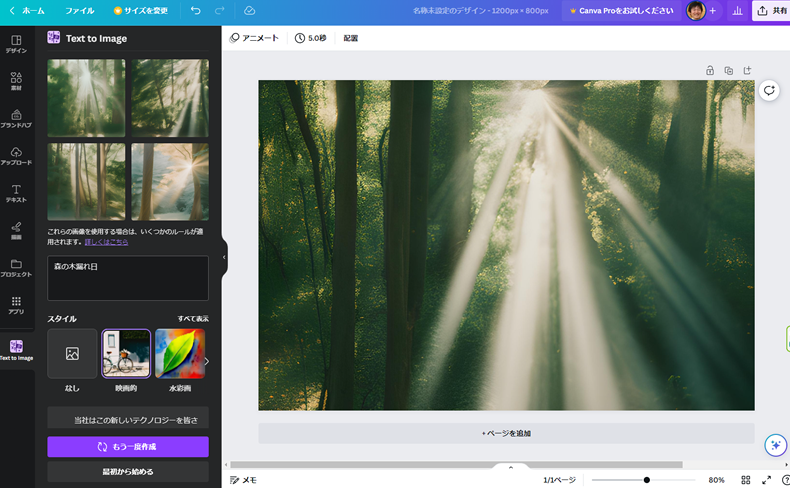Collapse the side panel with arrow handle
Viewport: 790px width, 488px height.
[224, 257]
